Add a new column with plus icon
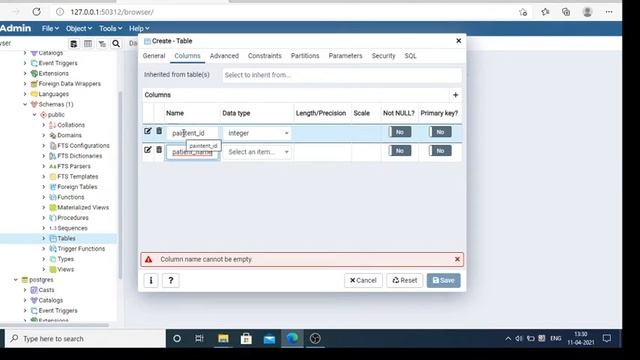Viewport: 640px width, 360px height. [x=456, y=95]
